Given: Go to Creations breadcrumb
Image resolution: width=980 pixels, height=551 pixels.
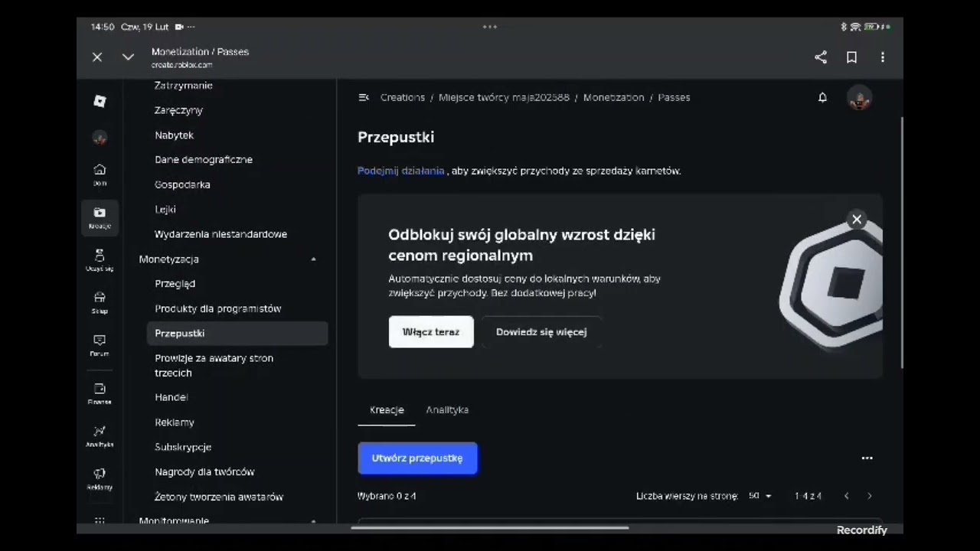Looking at the screenshot, I should click(403, 97).
